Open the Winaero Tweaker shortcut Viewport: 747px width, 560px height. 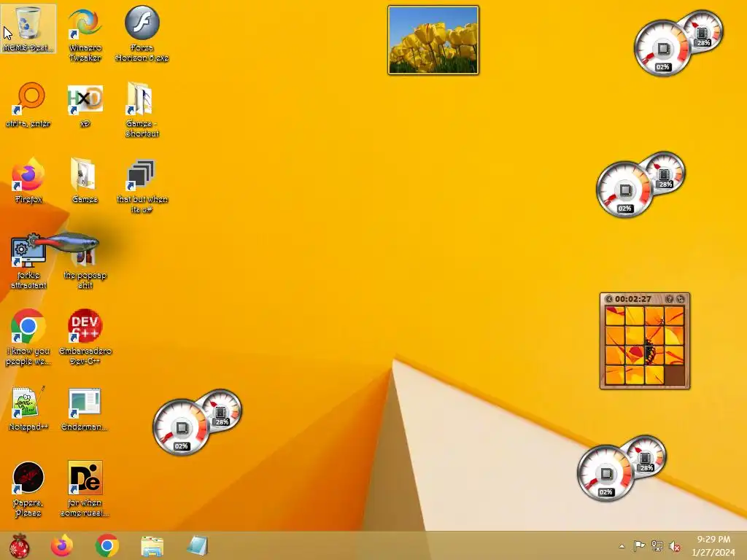[85, 34]
